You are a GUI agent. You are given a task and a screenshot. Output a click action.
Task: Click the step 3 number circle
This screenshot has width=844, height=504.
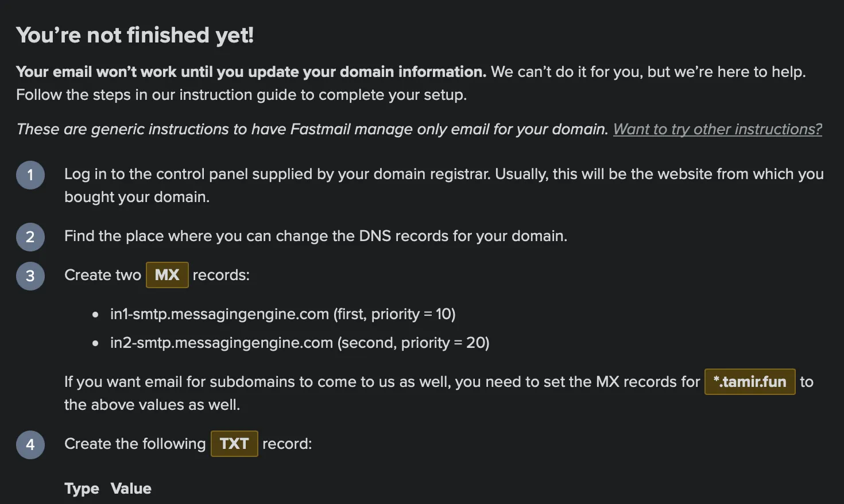point(30,276)
